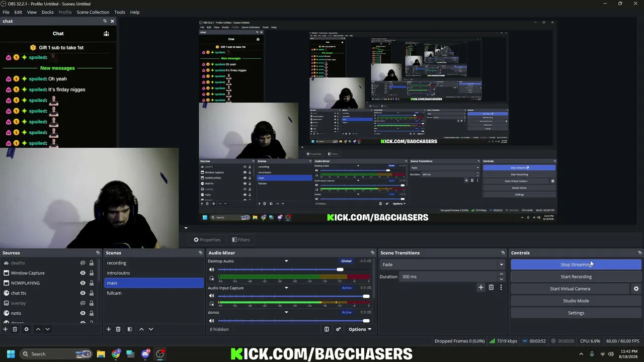This screenshot has height=362, width=644.
Task: Toggle Audio Input Capture monitoring headphone icon
Action: [211, 304]
